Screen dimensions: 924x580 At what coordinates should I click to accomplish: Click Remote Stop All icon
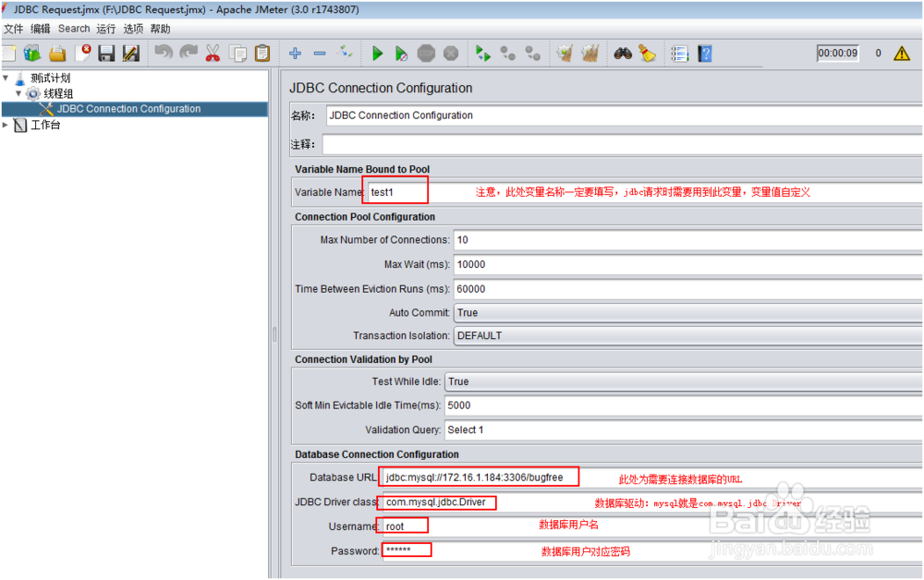[x=508, y=54]
